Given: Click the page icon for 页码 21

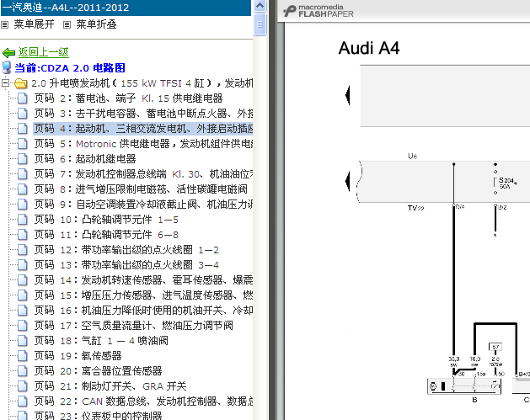Looking at the screenshot, I should pos(22,385).
